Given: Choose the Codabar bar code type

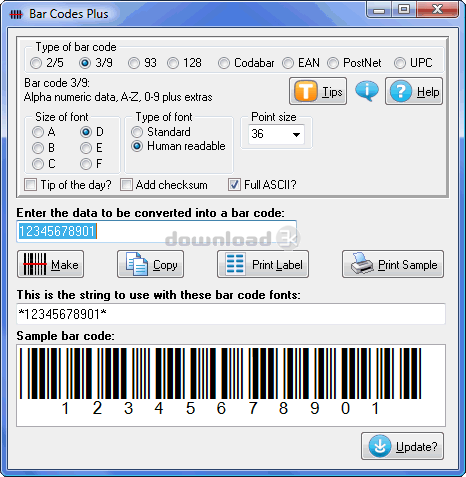Looking at the screenshot, I should 224,63.
